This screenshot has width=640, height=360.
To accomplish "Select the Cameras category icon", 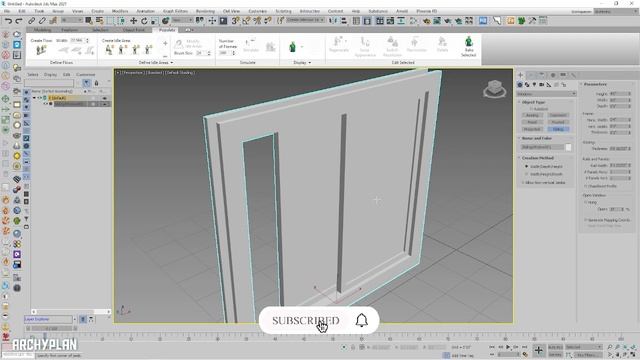I will (542, 84).
